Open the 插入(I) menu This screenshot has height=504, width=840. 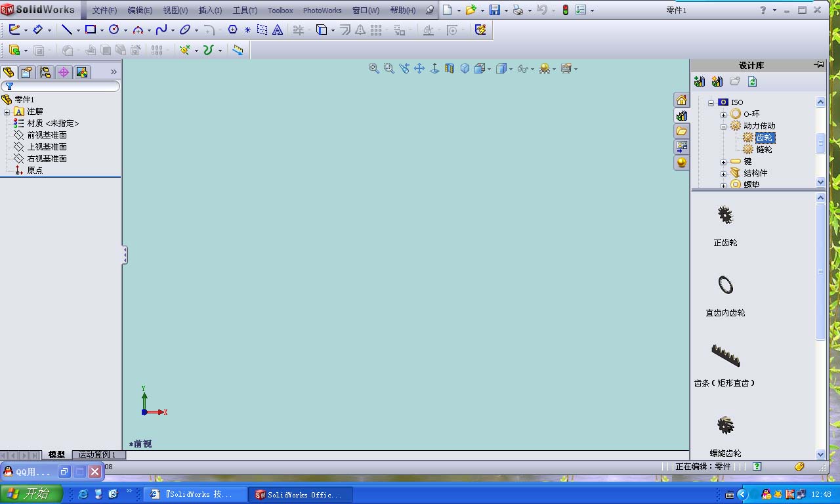pos(210,10)
